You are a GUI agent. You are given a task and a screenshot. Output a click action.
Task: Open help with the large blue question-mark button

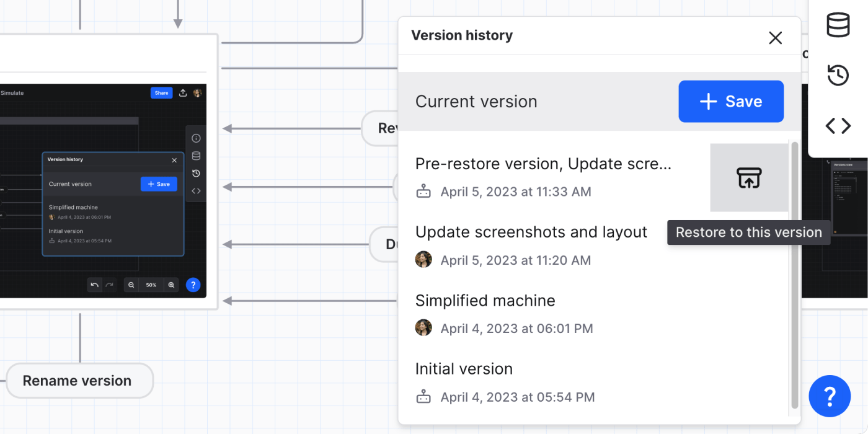(830, 396)
